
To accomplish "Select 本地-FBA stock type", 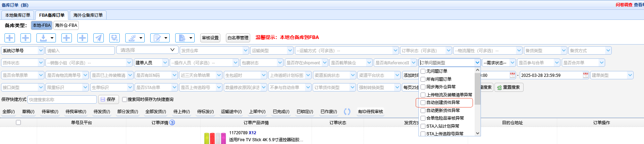I will pyautogui.click(x=42, y=25).
